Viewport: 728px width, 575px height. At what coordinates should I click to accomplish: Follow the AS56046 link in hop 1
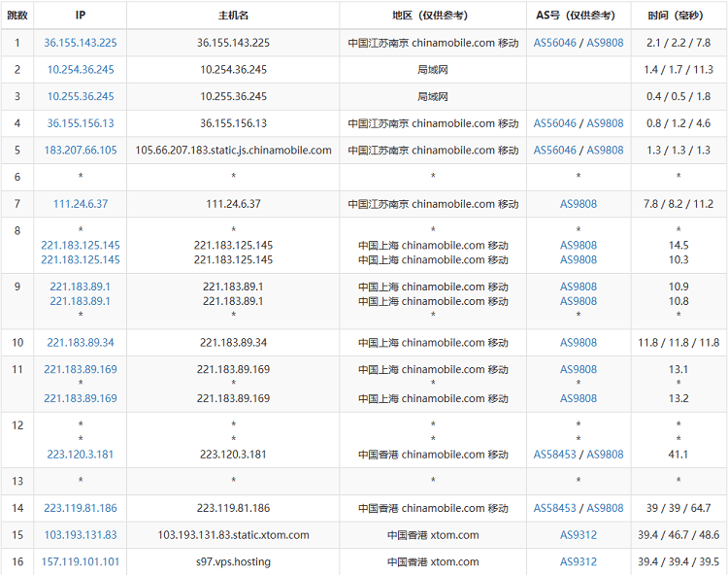(555, 43)
